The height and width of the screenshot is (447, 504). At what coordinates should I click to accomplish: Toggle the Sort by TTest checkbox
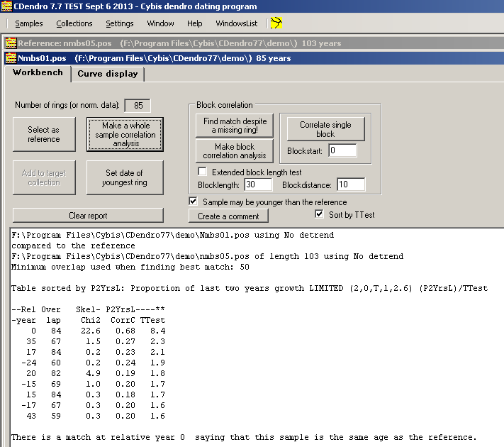pos(319,214)
